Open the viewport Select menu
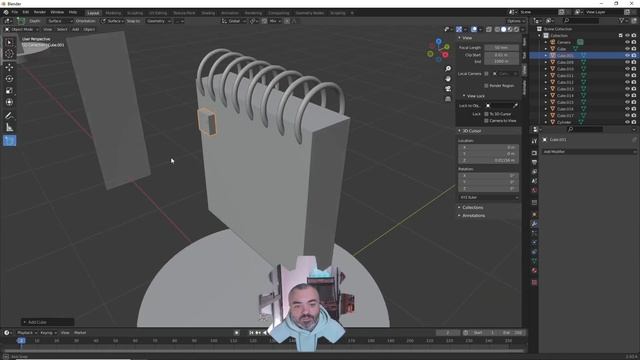This screenshot has width=640, height=360. [x=62, y=29]
